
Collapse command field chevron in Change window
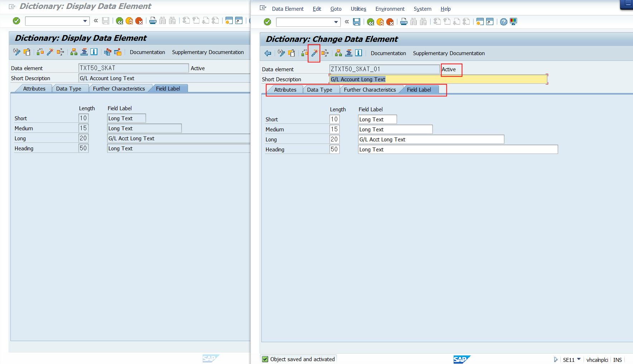pyautogui.click(x=347, y=22)
